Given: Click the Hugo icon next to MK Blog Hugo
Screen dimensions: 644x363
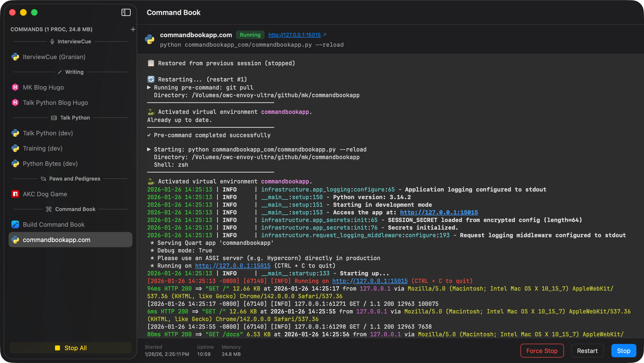Looking at the screenshot, I should tap(15, 87).
